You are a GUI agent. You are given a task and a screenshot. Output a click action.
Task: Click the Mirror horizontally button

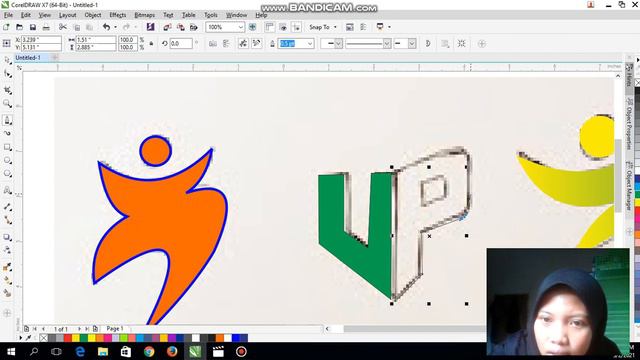[213, 43]
